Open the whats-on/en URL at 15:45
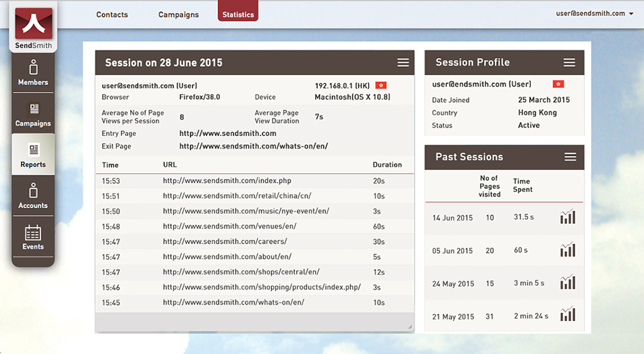The height and width of the screenshot is (354, 644). (x=234, y=302)
